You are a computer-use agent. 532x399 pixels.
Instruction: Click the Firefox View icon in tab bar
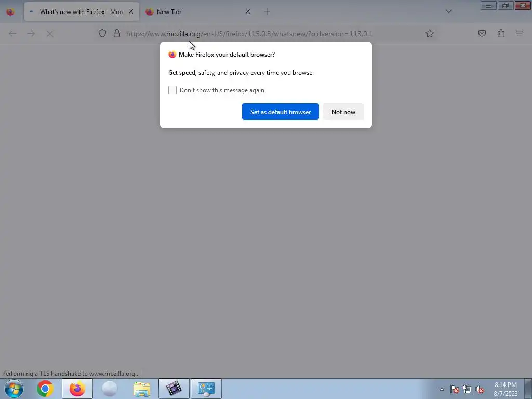tap(10, 12)
